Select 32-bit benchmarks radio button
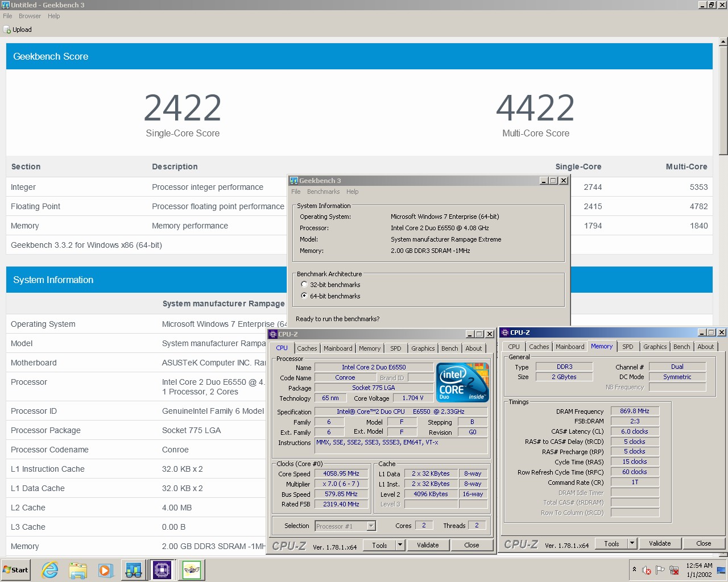 point(304,285)
